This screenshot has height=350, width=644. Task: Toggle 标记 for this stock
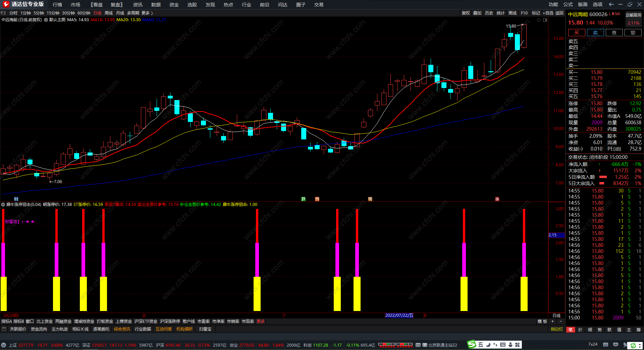pos(536,13)
